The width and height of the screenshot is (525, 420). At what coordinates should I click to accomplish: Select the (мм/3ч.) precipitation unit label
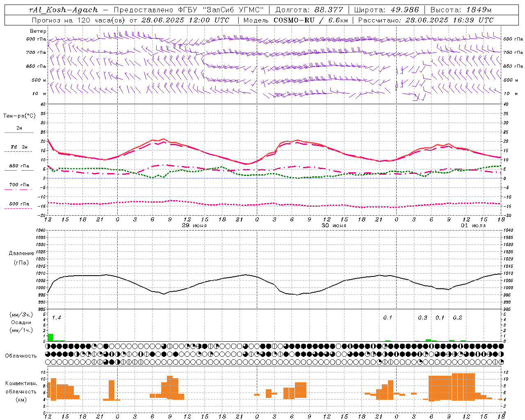[21, 315]
